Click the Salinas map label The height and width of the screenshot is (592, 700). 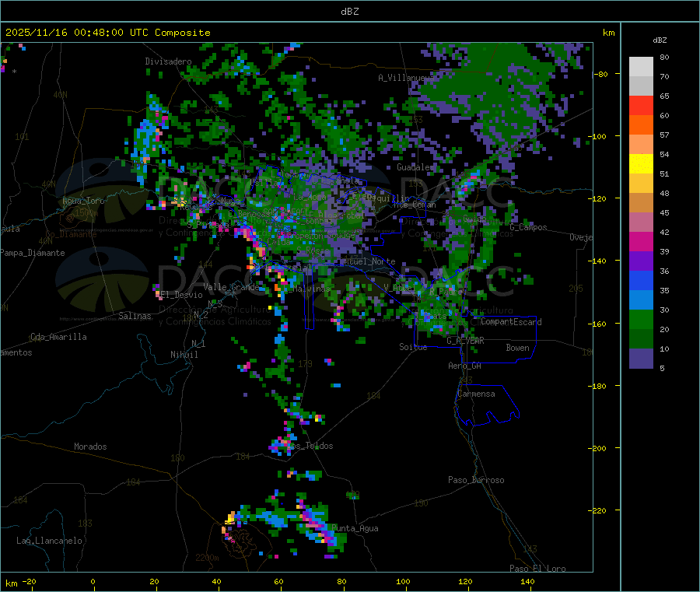click(x=135, y=316)
